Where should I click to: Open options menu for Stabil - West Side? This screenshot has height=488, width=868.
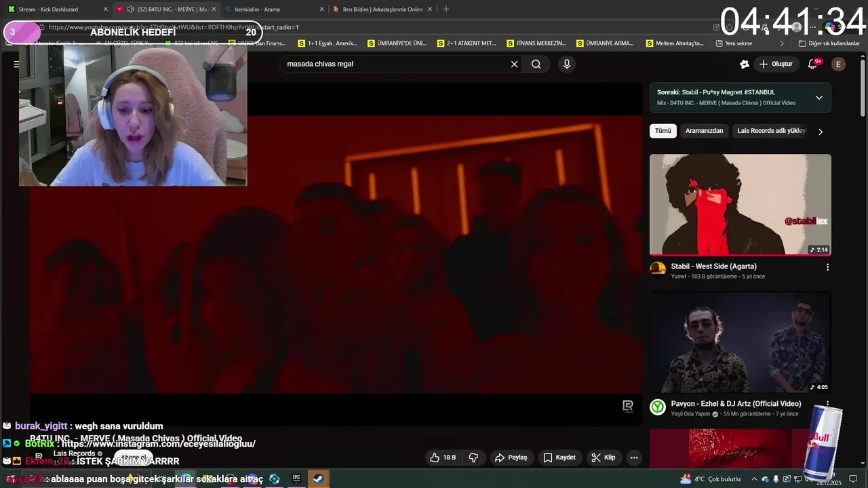[827, 267]
